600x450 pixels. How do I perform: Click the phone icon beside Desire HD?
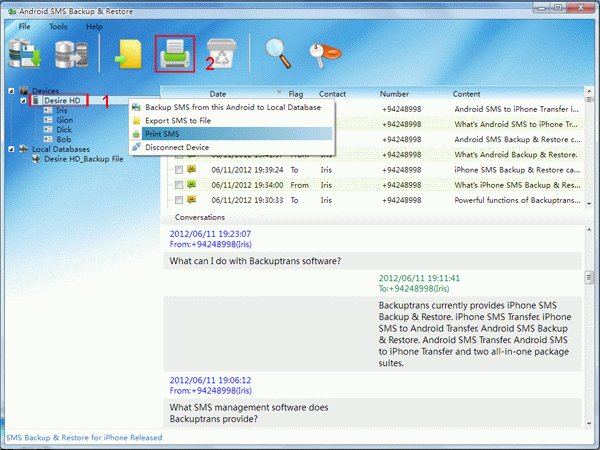36,101
